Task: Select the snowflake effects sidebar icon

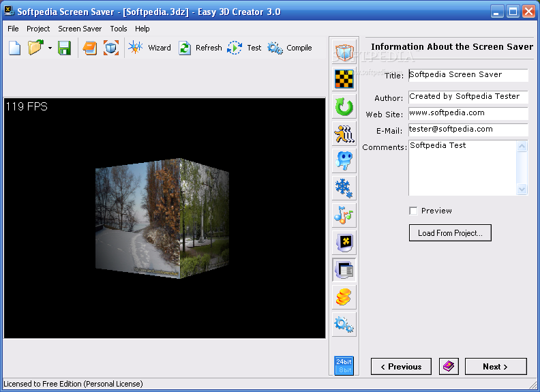Action: [x=344, y=187]
